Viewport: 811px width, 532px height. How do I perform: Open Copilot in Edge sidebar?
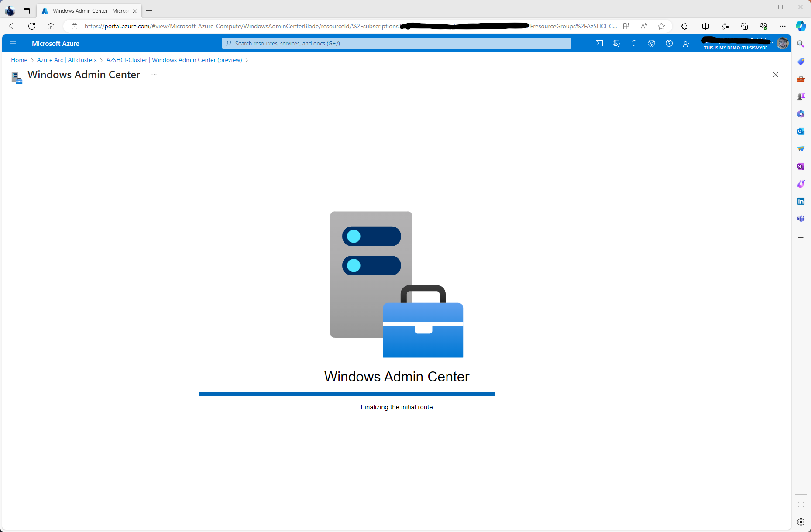pyautogui.click(x=801, y=26)
